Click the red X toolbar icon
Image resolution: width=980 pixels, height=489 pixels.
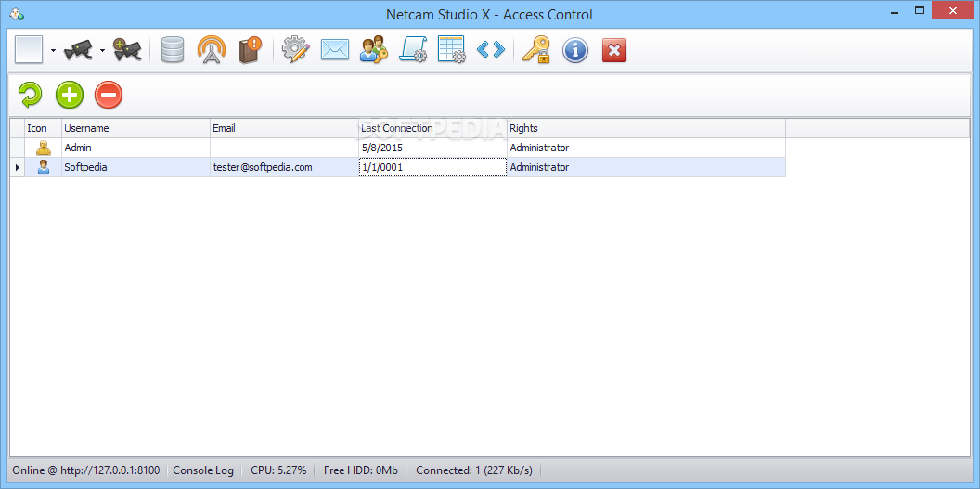(614, 49)
